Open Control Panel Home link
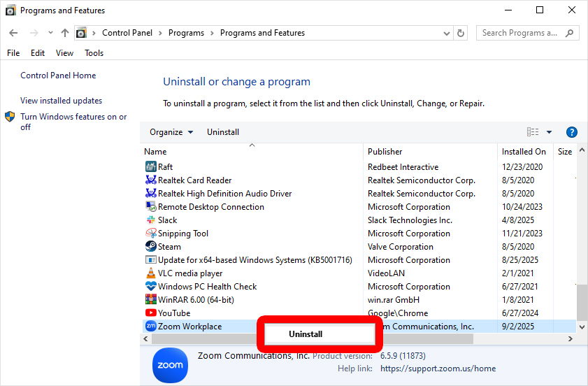 click(58, 76)
